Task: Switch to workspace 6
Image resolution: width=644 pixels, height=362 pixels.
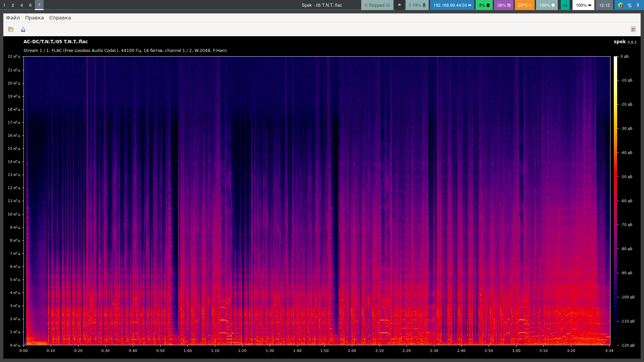Action: (30, 5)
